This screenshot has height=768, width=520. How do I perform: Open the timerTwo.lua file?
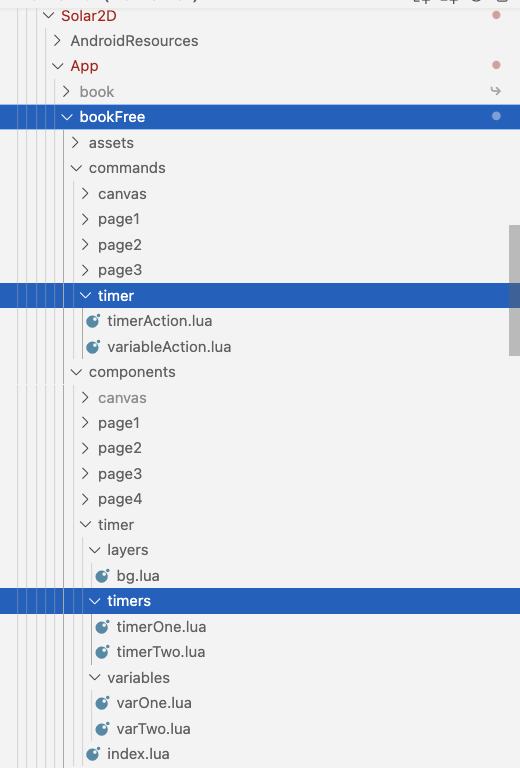161,652
